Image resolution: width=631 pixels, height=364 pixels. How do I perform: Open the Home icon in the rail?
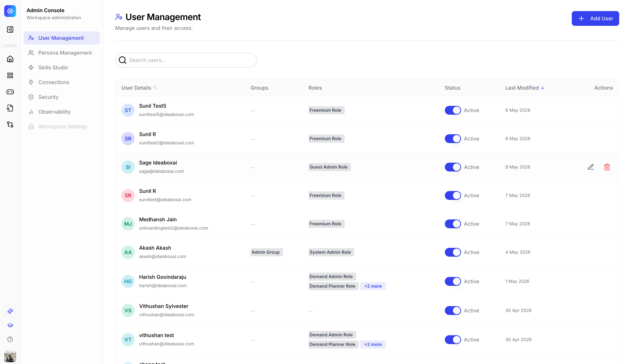[10, 59]
